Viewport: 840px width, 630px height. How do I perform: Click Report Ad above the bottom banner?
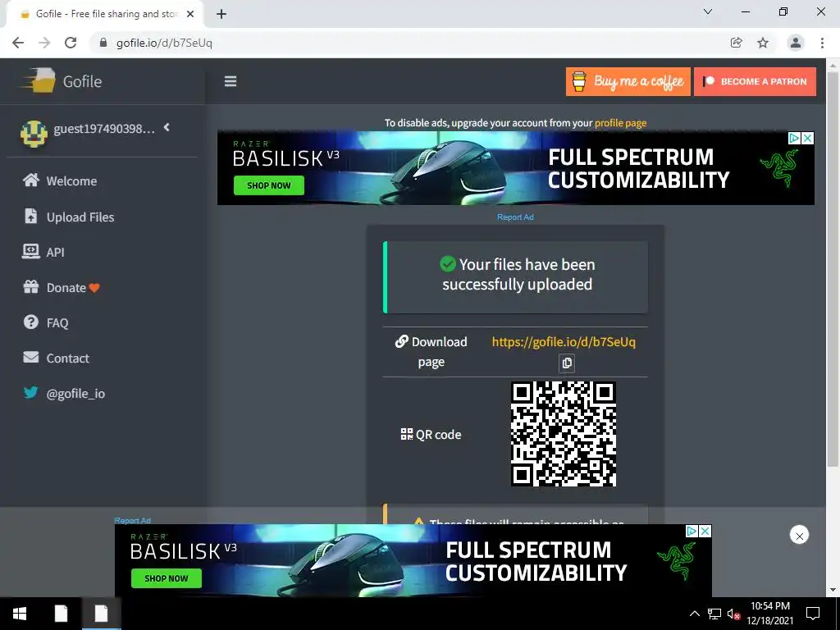[132, 520]
